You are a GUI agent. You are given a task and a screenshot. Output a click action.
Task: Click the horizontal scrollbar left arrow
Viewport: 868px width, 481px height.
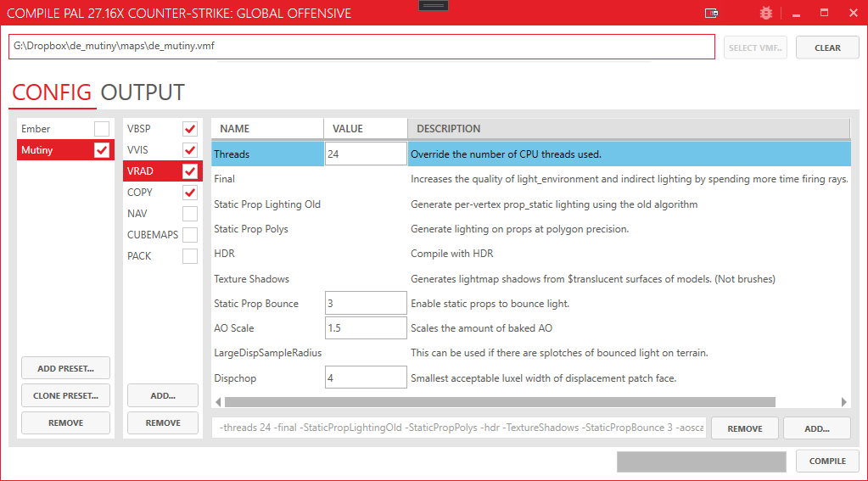[x=218, y=402]
